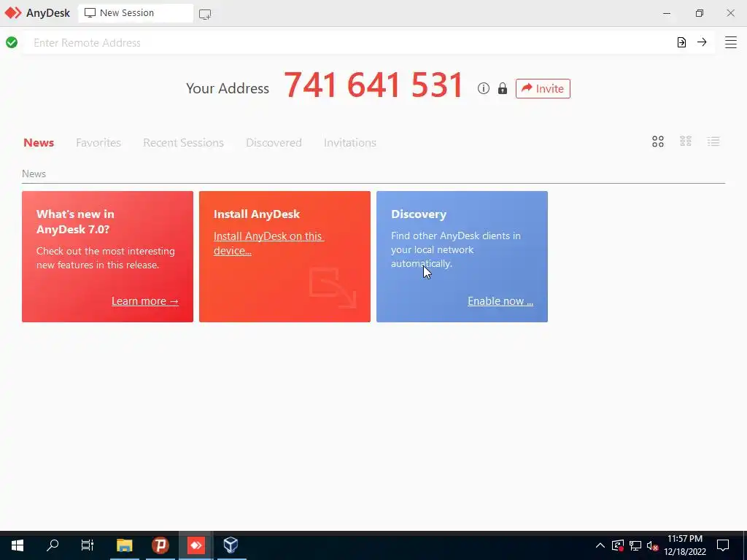Click the lock icon beside the address number
The height and width of the screenshot is (560, 747).
pos(502,88)
